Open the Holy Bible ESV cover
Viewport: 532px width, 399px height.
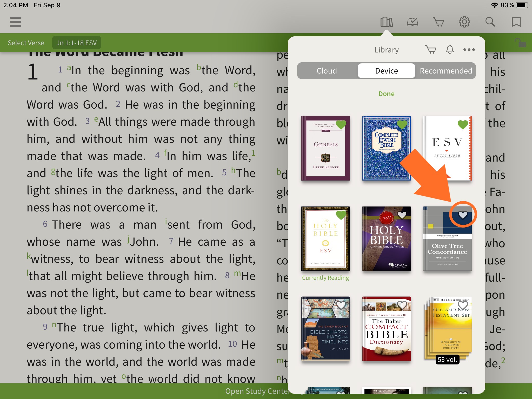325,238
